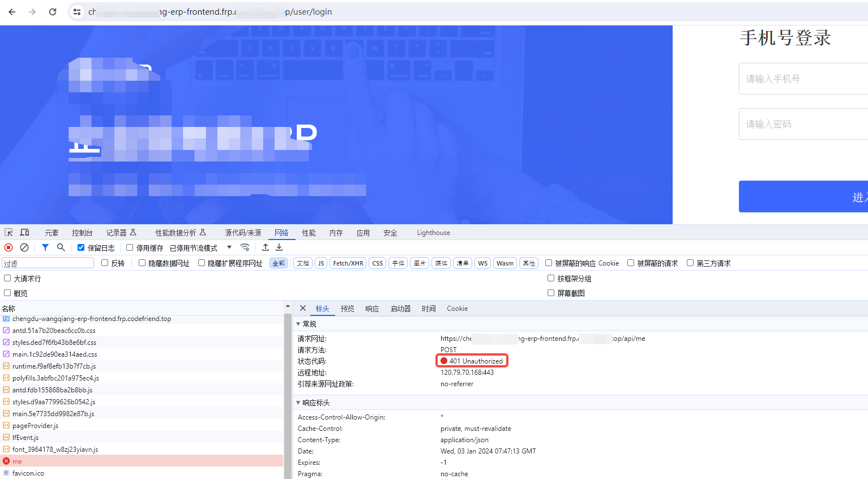
Task: Toggle the 保留日志 checkbox
Action: point(81,247)
